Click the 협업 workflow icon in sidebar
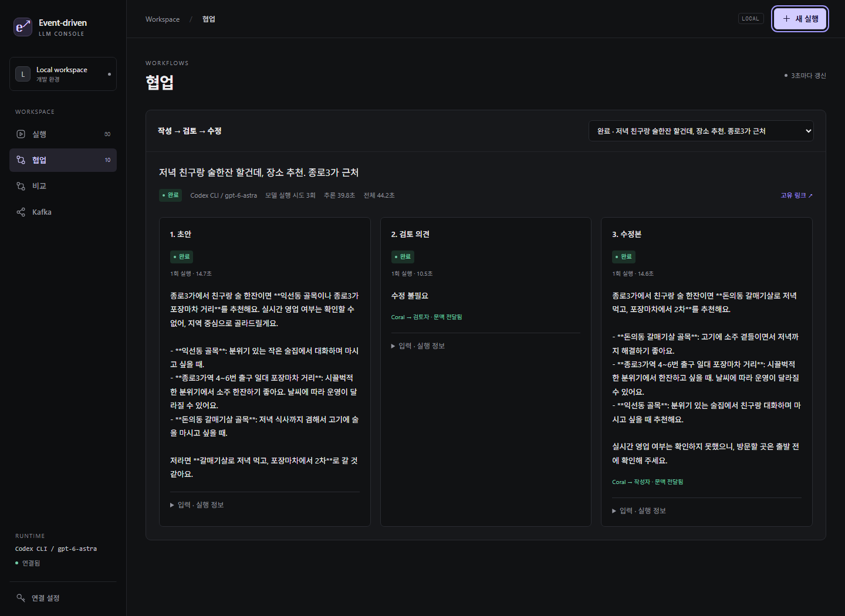The image size is (845, 616). [21, 160]
